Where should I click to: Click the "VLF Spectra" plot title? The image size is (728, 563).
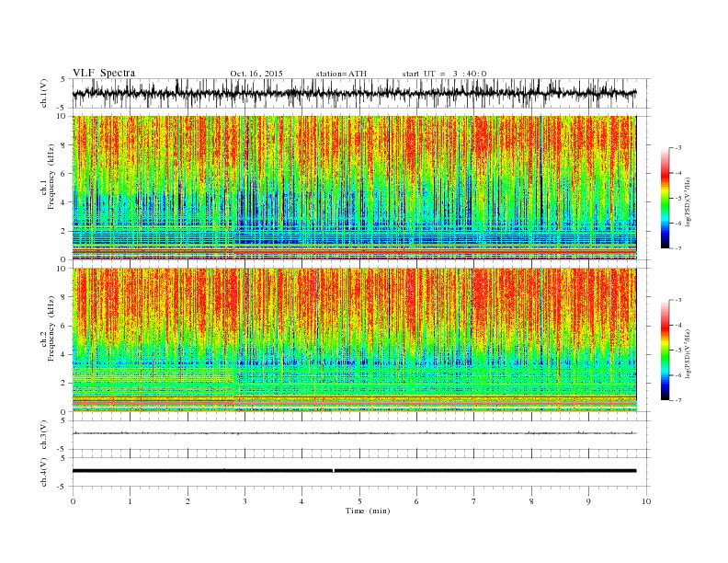pyautogui.click(x=104, y=73)
